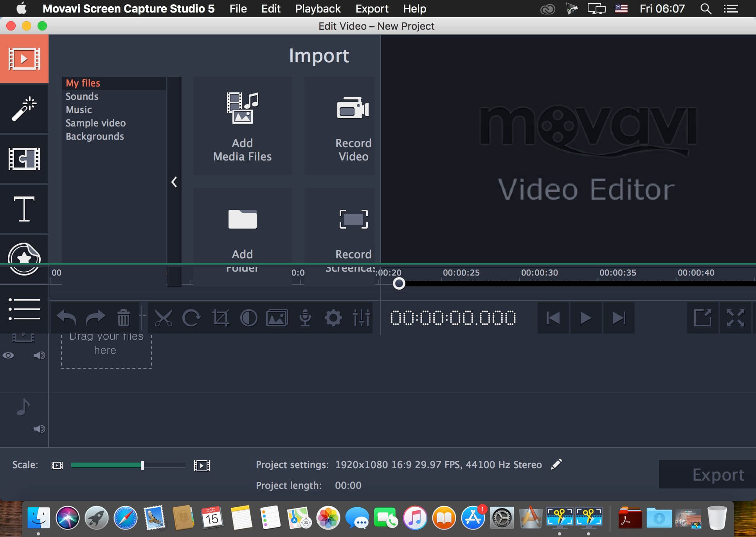Open Finder from the dock
The image size is (756, 537).
click(38, 518)
